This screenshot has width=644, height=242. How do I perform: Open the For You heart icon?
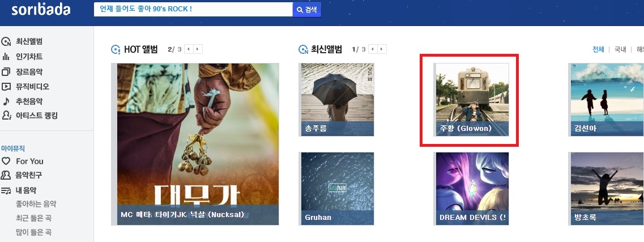pos(6,161)
